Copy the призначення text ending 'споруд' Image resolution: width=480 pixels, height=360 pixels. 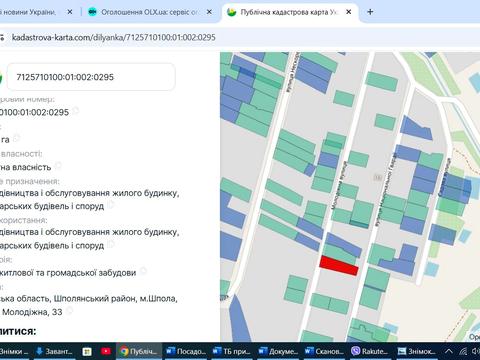tap(111, 204)
